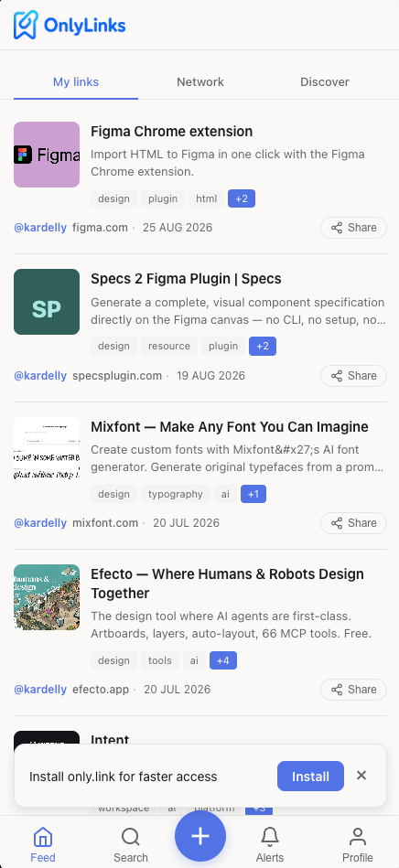Image resolution: width=399 pixels, height=868 pixels.
Task: Select ai tag on Mixfont card
Action: 225,494
